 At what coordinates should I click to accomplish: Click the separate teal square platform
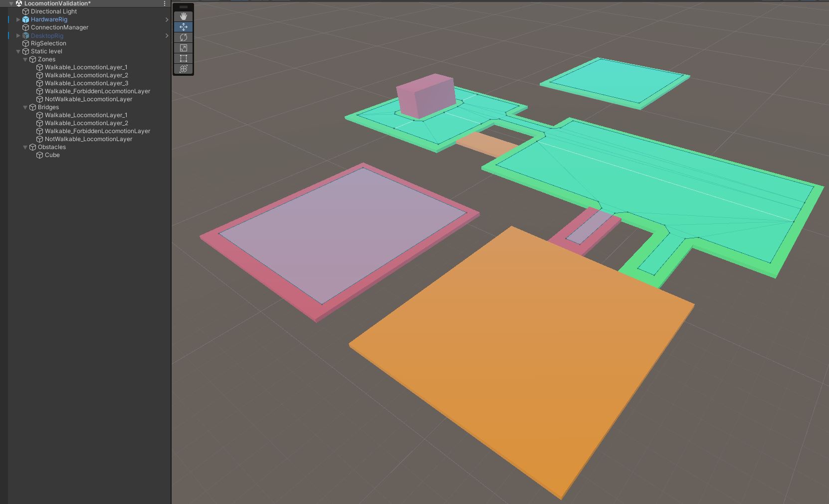(x=617, y=82)
